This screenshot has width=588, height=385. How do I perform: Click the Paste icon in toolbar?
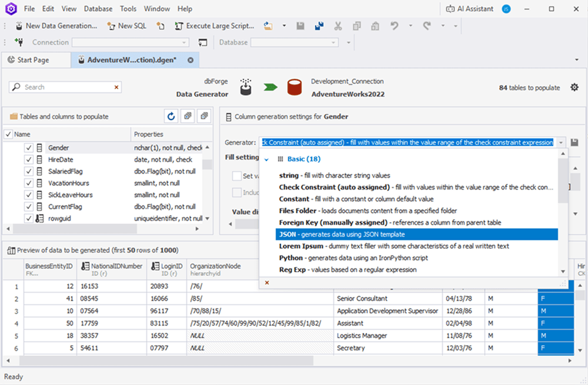[375, 26]
